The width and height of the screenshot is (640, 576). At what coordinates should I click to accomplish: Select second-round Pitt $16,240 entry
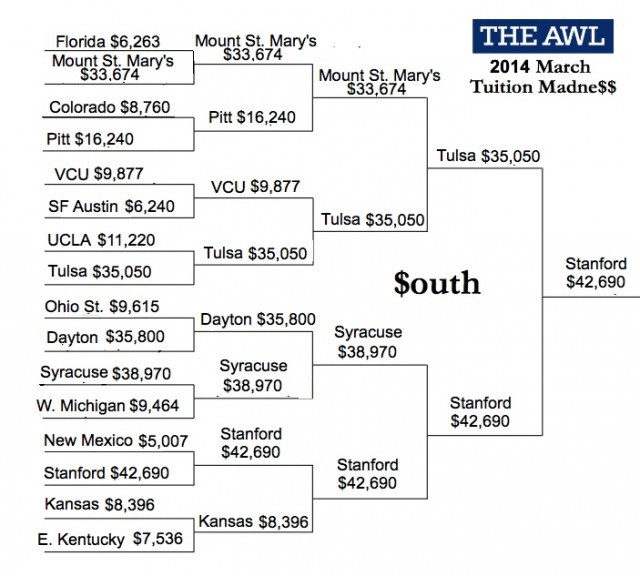(252, 118)
